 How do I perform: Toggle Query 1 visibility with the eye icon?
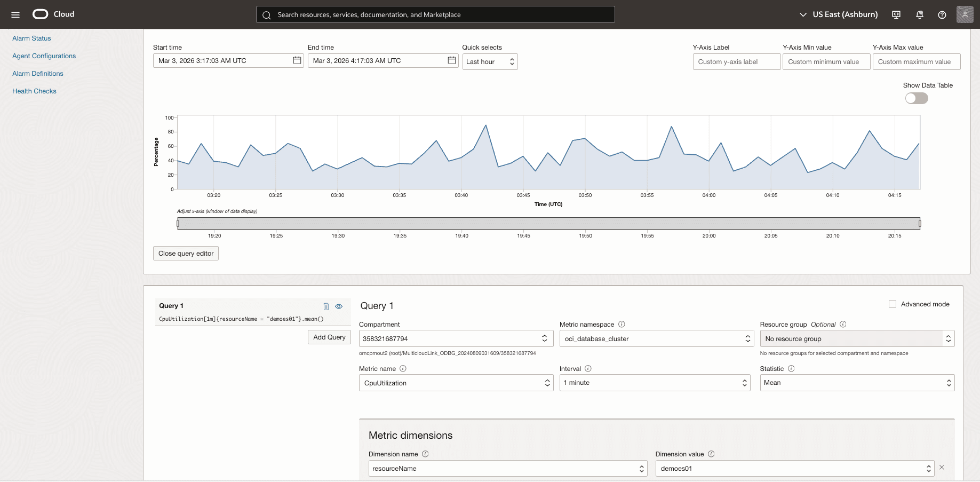point(339,306)
